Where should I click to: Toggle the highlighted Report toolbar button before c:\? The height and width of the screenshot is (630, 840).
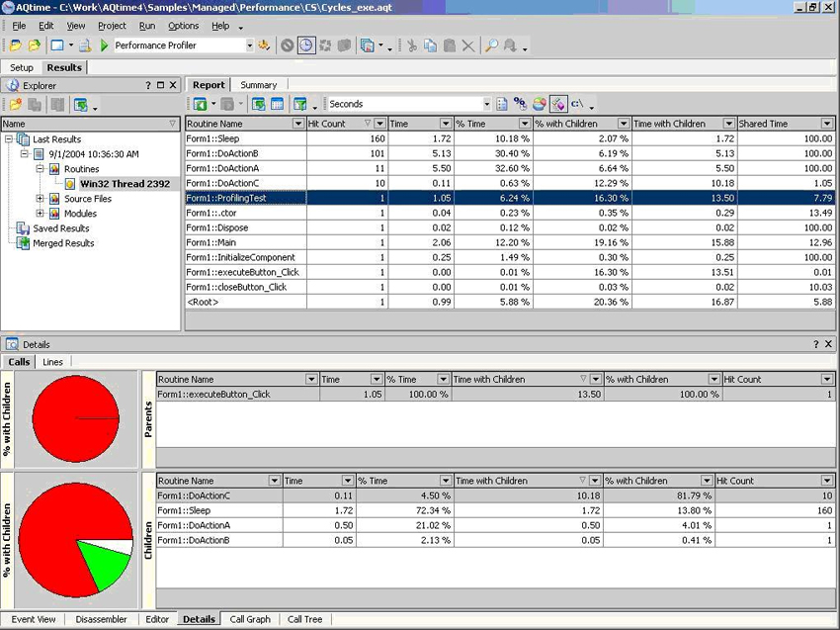click(x=558, y=104)
